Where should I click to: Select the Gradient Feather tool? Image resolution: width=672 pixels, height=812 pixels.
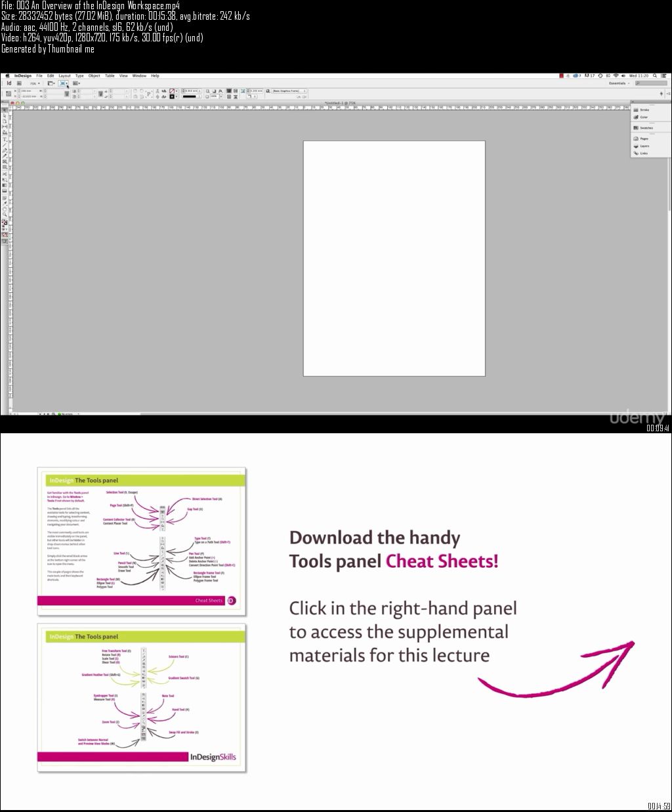5,191
